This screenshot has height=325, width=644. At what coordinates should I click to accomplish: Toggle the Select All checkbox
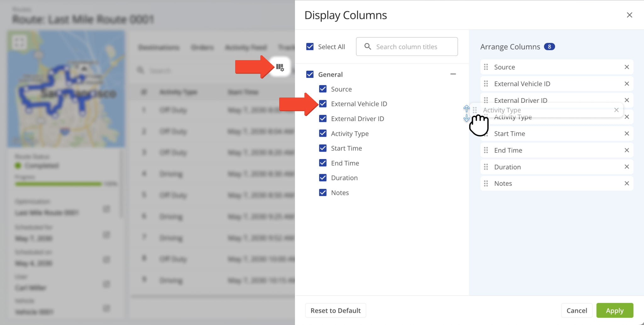click(x=310, y=47)
